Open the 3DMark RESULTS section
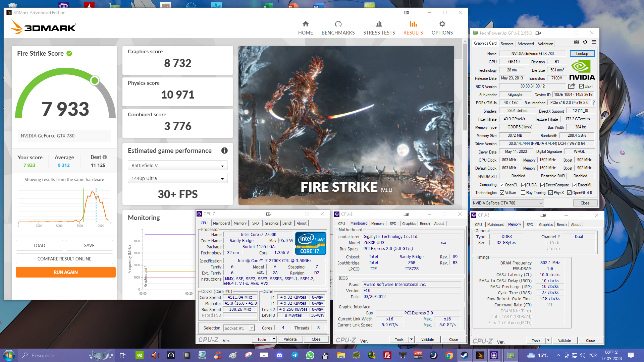644x362 pixels. 413,28
